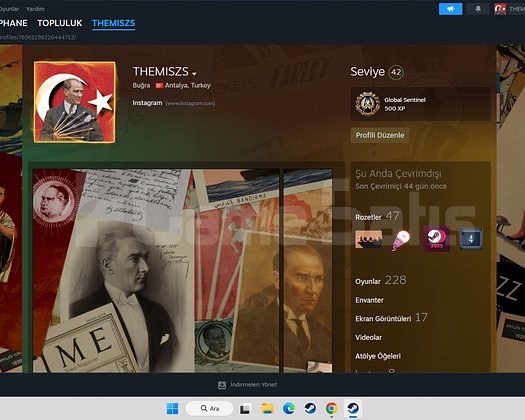
Task: Open the account avatar in top bar
Action: click(x=500, y=9)
